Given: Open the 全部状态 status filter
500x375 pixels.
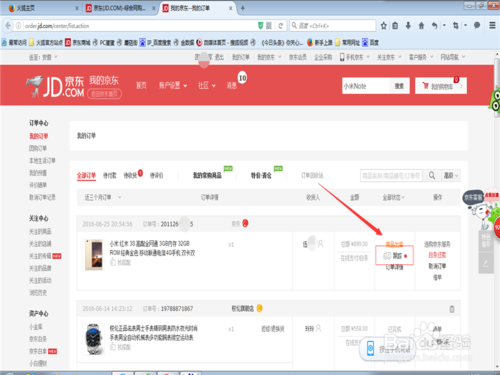Looking at the screenshot, I should click(x=393, y=197).
